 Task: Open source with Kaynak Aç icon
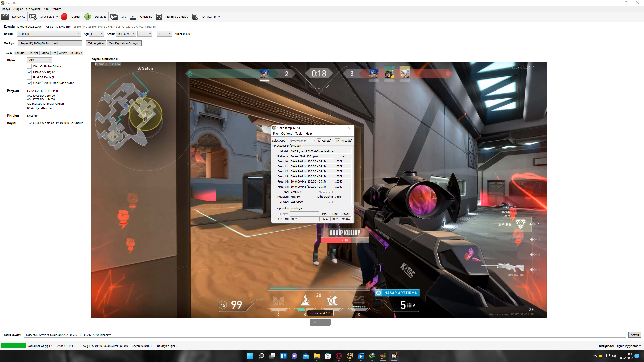[x=5, y=17]
